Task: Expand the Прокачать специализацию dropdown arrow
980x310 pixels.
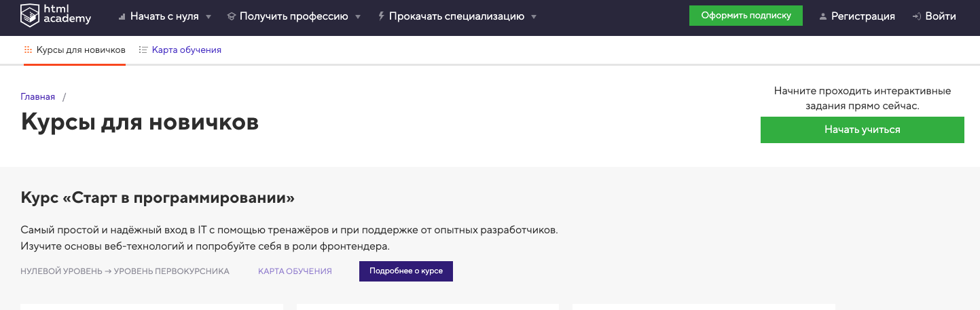Action: tap(533, 16)
